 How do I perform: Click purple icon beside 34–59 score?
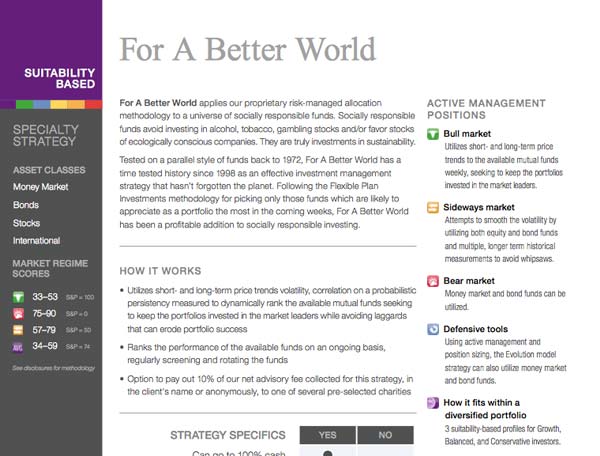tap(18, 347)
